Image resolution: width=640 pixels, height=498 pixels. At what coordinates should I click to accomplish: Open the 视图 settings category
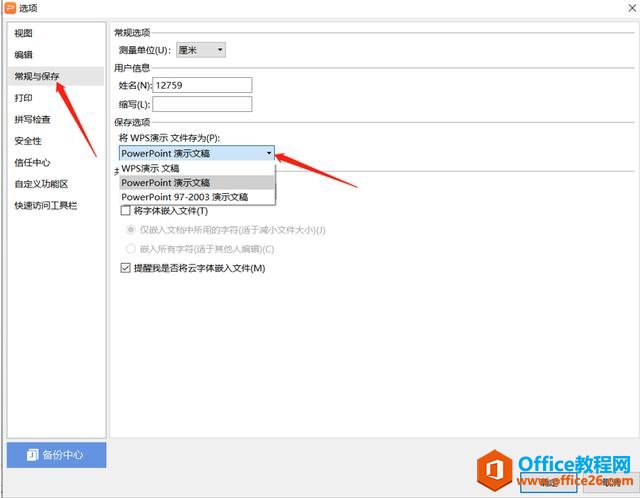23,33
